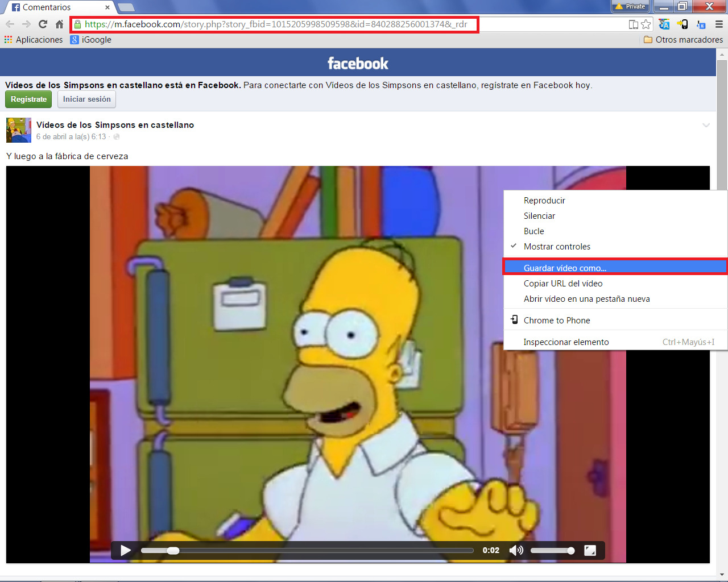Click the home icon in the toolbar
This screenshot has width=728, height=582.
tap(59, 24)
